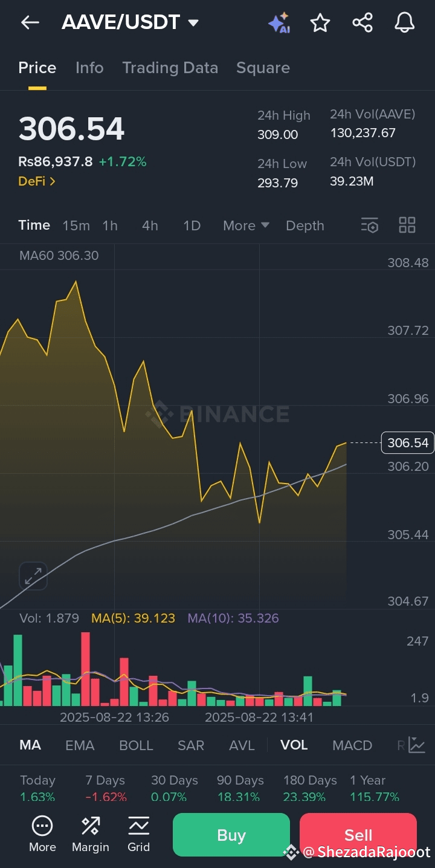Viewport: 435px width, 868px height.
Task: Tap the +1.72% change value
Action: [x=123, y=161]
